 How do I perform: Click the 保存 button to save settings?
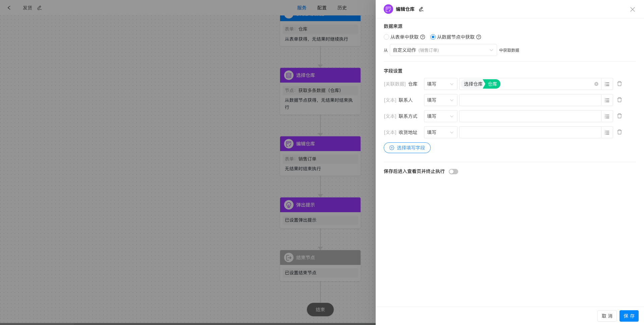629,316
